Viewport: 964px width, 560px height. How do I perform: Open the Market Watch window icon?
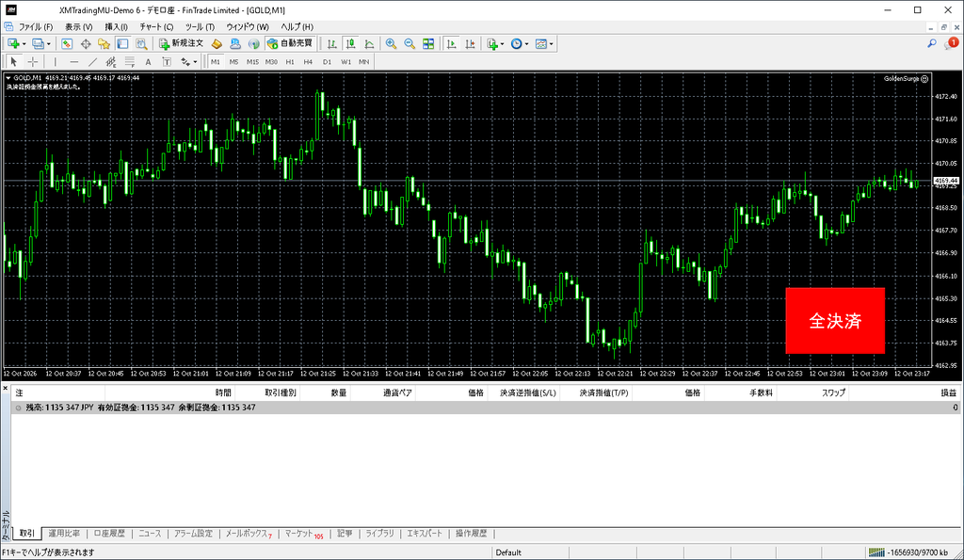[67, 43]
